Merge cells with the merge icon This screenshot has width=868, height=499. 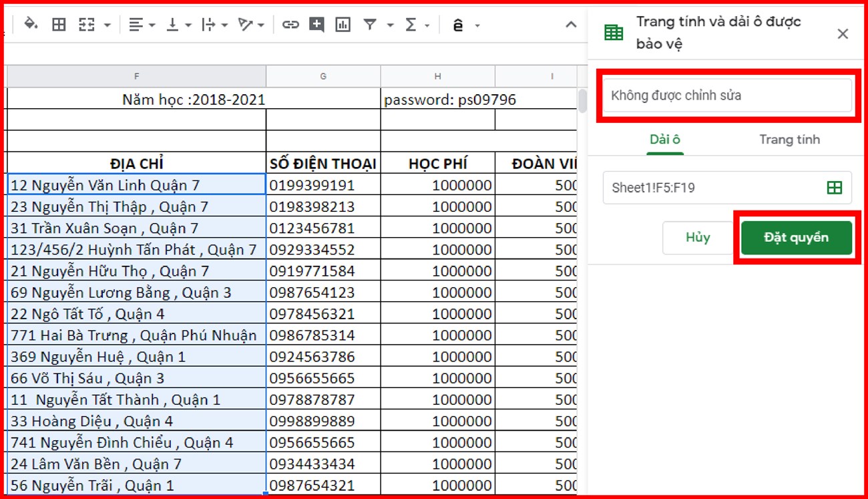(x=86, y=25)
